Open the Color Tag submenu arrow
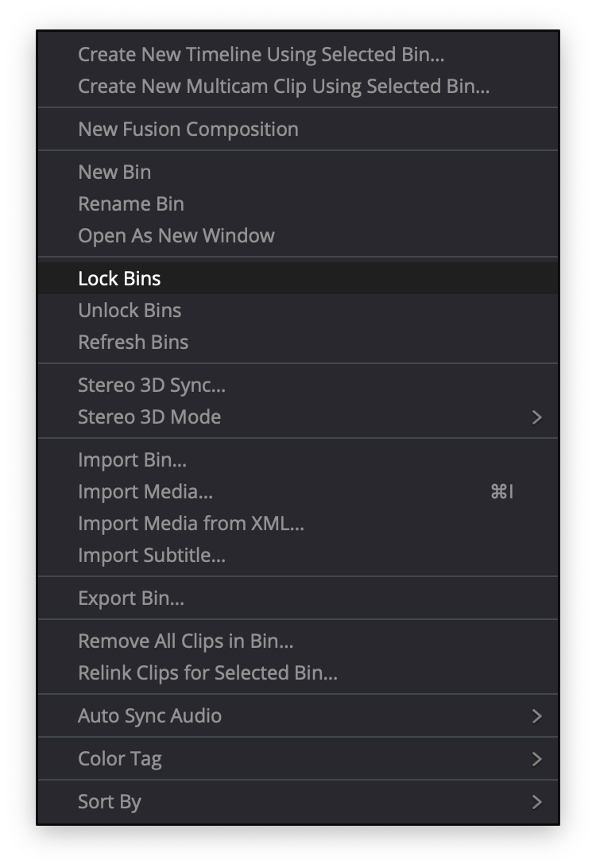The width and height of the screenshot is (596, 868). tap(536, 759)
